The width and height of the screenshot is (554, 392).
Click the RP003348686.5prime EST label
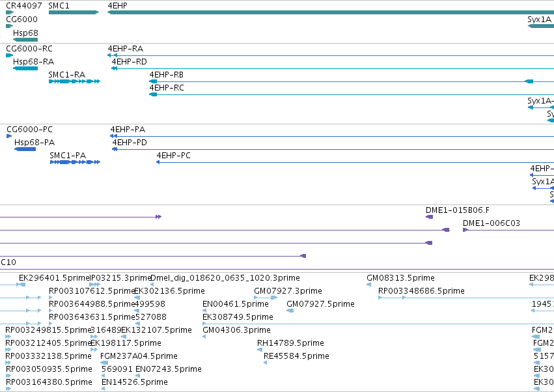coord(421,291)
